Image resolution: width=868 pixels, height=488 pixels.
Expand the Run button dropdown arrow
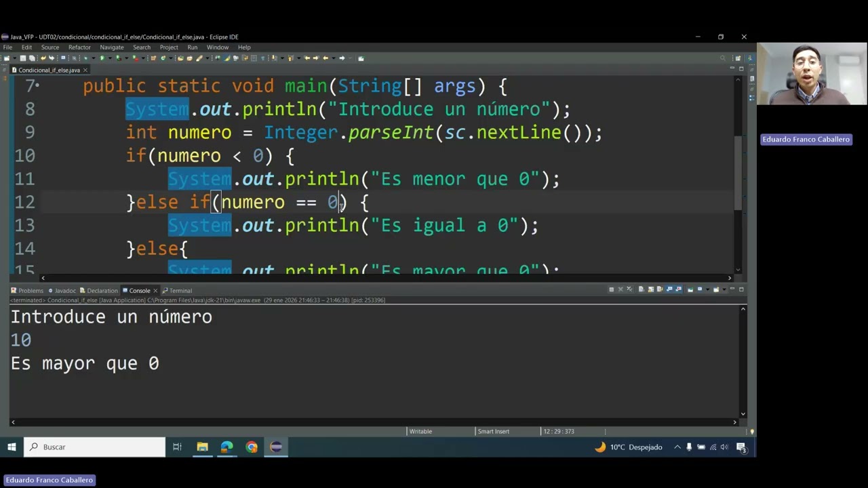tap(110, 58)
